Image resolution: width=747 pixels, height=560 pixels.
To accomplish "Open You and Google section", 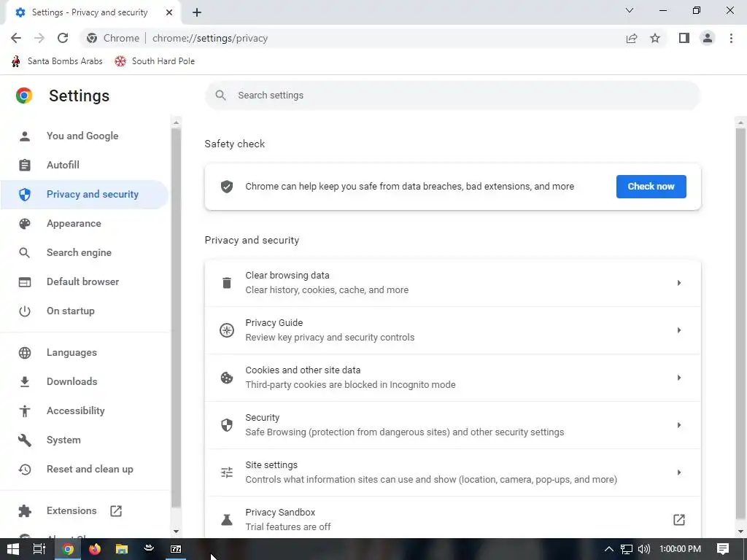I will pos(85,136).
